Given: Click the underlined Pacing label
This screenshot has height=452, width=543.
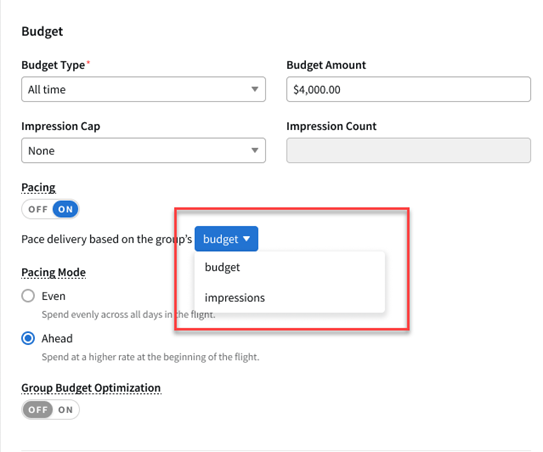Looking at the screenshot, I should [x=38, y=188].
